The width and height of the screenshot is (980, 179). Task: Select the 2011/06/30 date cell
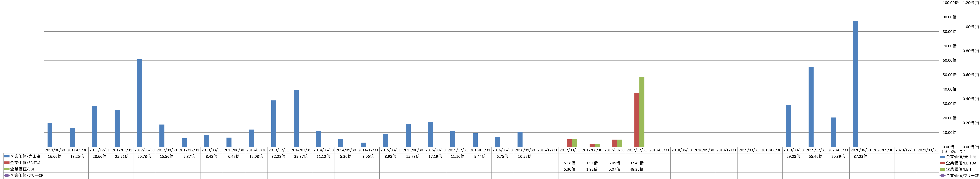(55, 150)
